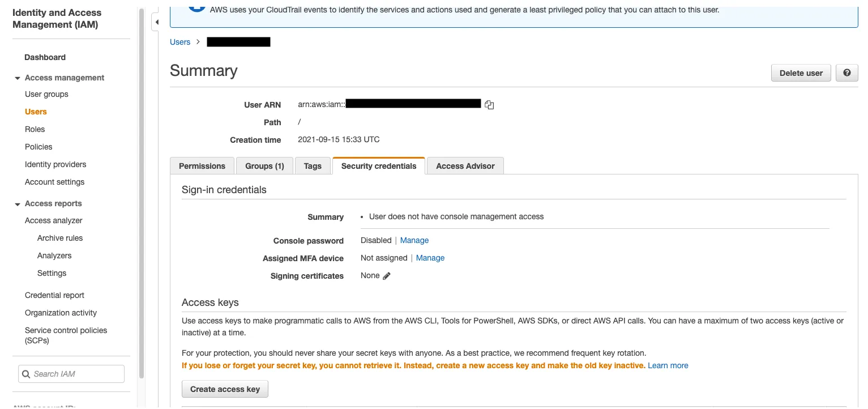Open Dashboard in the sidebar

(x=45, y=57)
